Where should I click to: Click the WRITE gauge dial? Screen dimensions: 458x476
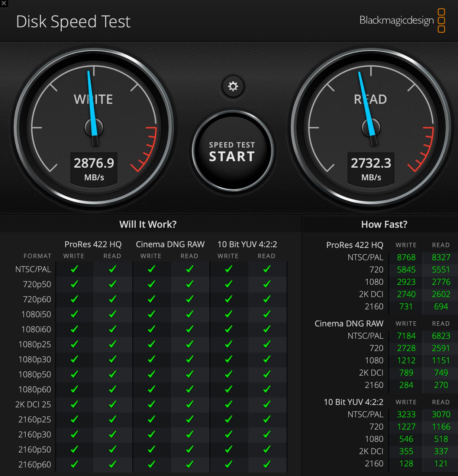[x=94, y=128]
